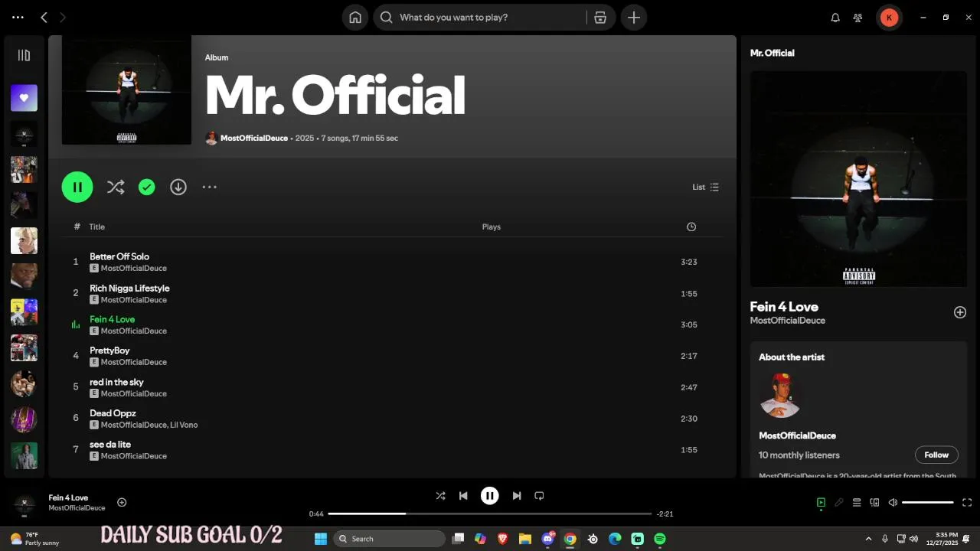Open Discord from the taskbar

(548, 539)
